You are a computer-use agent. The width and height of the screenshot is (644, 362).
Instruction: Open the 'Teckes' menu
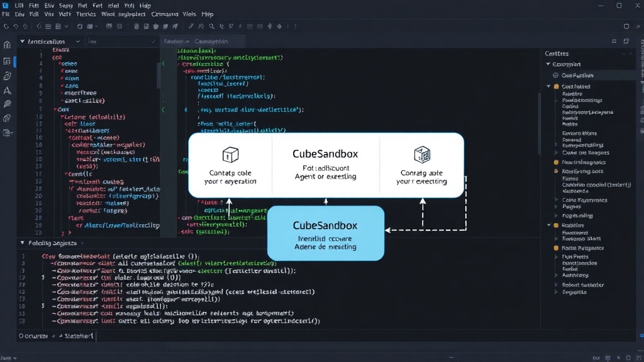tap(86, 14)
